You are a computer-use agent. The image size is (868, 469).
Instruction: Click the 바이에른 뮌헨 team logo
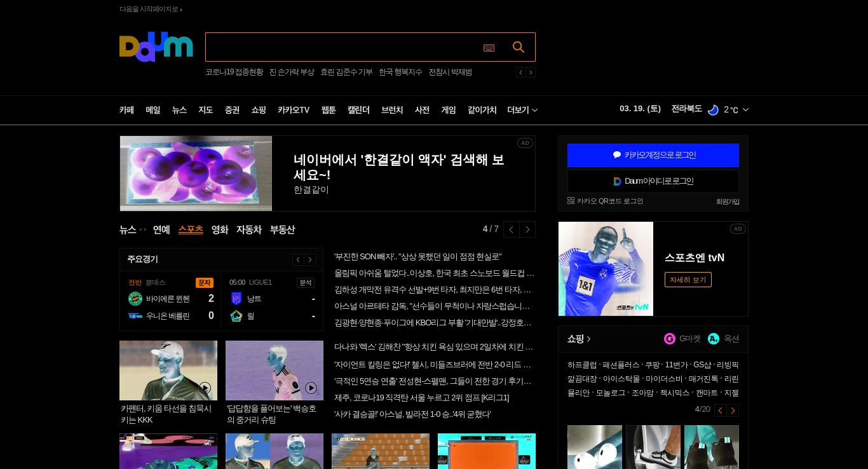[x=135, y=299]
